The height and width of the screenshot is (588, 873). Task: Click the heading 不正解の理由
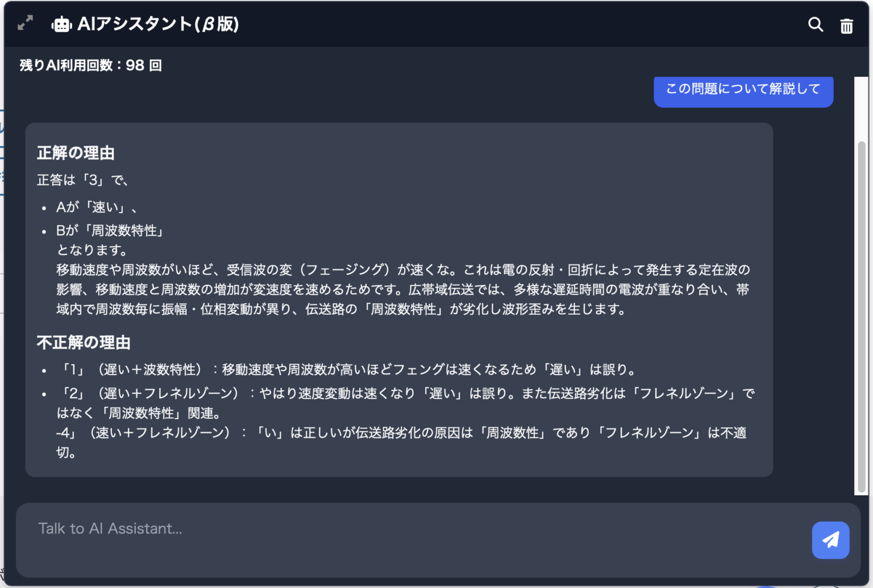coord(84,343)
